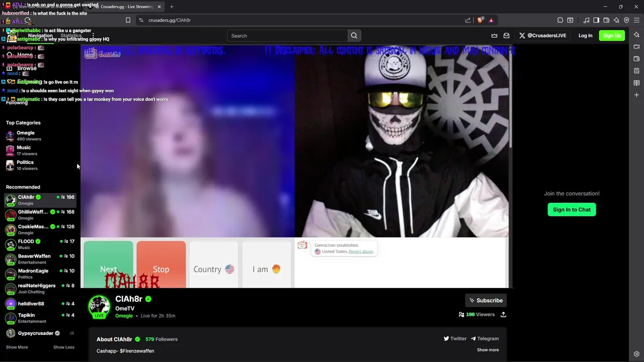Click the Subscribe button
The width and height of the screenshot is (644, 362).
click(x=486, y=301)
